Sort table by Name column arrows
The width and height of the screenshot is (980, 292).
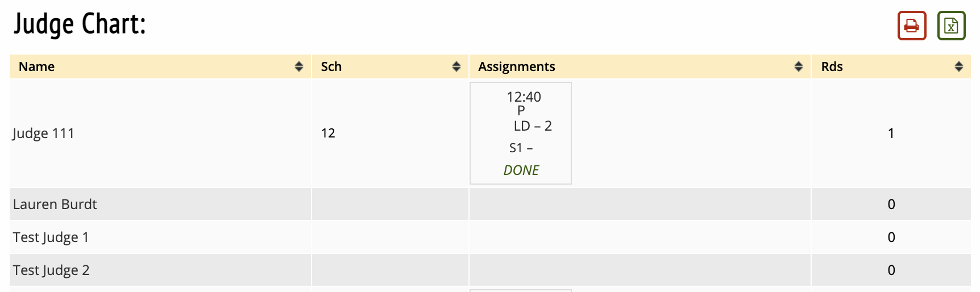tap(299, 66)
